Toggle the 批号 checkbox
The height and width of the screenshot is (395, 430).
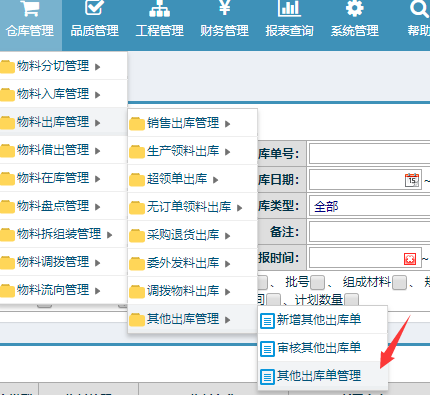point(317,283)
